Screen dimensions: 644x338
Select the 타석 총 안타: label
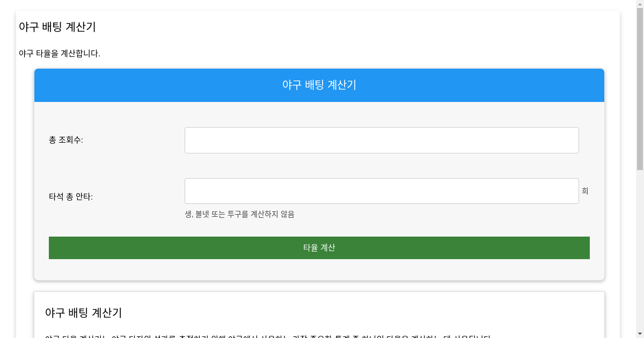coord(71,197)
